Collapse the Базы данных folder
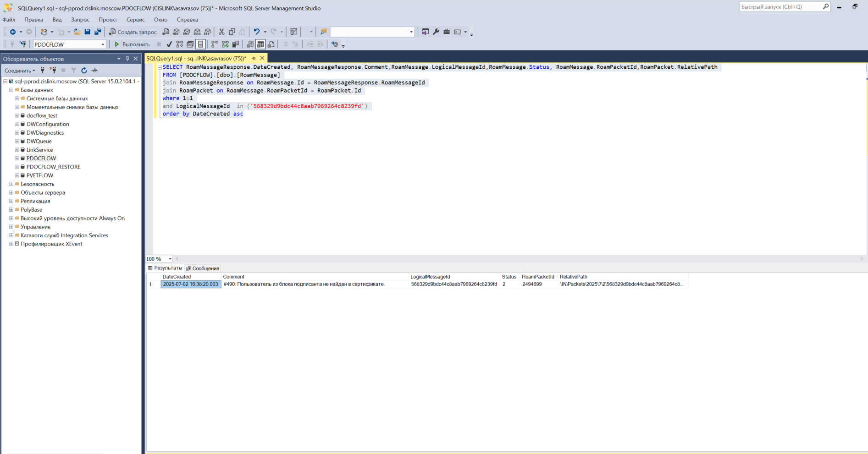 (11, 90)
